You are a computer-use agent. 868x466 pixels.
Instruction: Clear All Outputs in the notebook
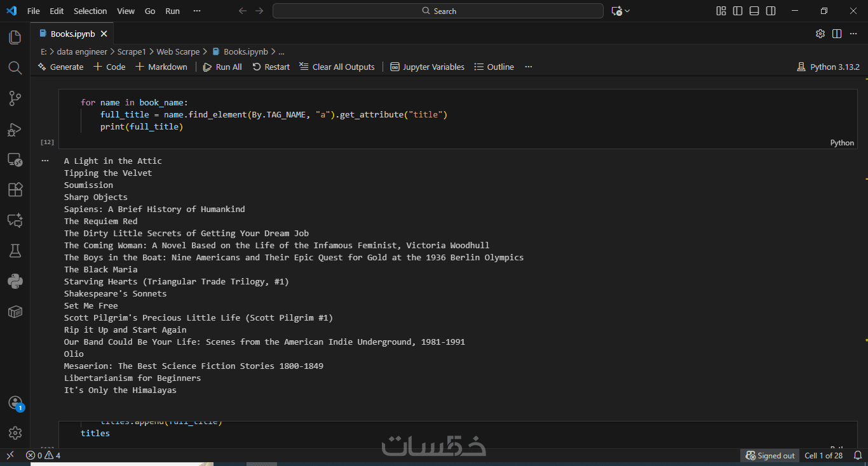point(337,67)
